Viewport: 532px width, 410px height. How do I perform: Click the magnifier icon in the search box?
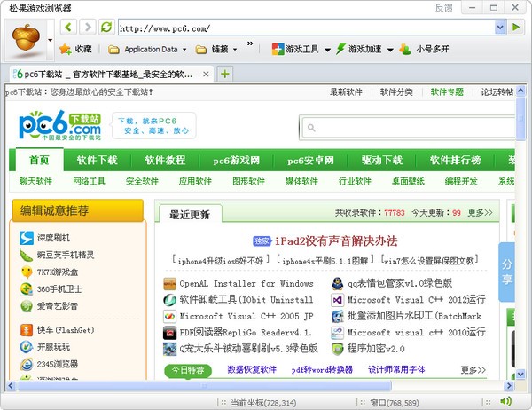pyautogui.click(x=311, y=128)
